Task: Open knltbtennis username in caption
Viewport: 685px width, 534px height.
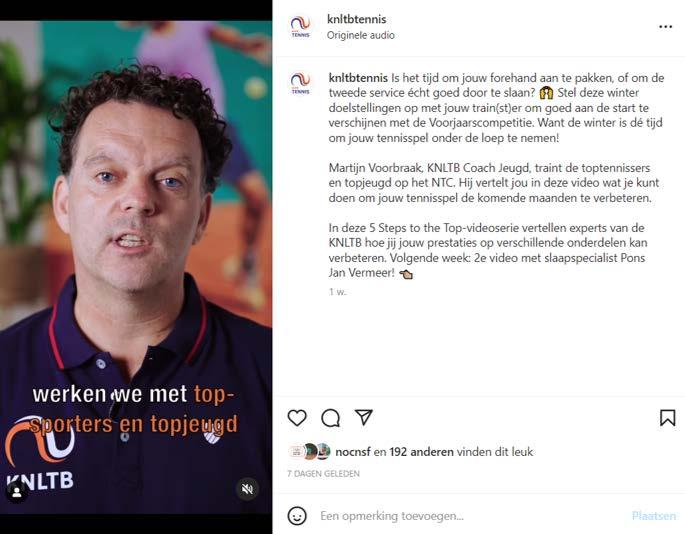Action: pyautogui.click(x=358, y=78)
